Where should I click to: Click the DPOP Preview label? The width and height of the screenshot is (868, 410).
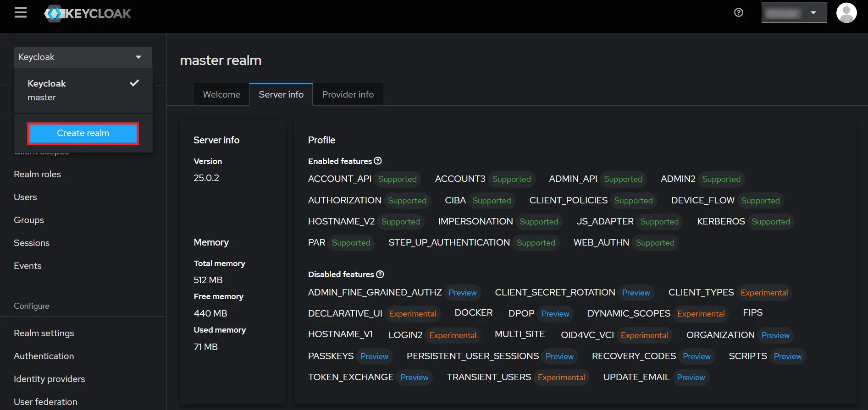555,314
